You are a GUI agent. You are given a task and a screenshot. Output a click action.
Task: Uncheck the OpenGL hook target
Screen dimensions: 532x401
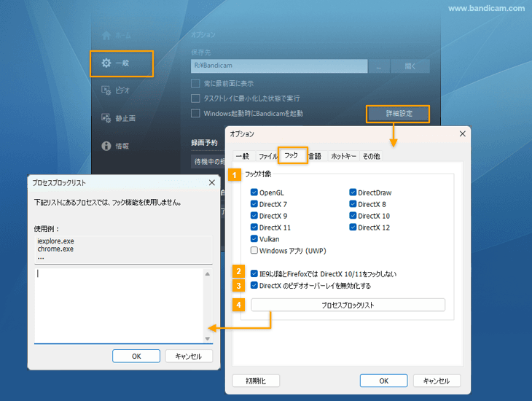[x=254, y=193]
